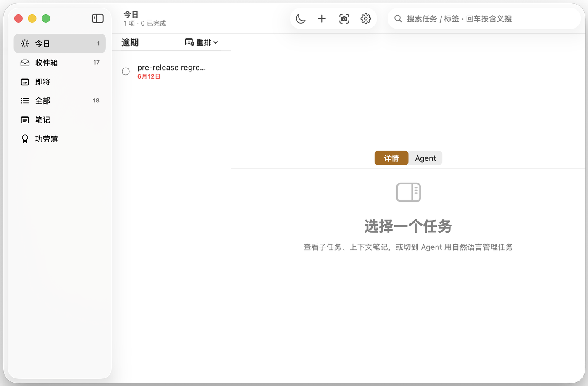
Task: Open the 收件箱 list in sidebar
Action: pos(60,63)
